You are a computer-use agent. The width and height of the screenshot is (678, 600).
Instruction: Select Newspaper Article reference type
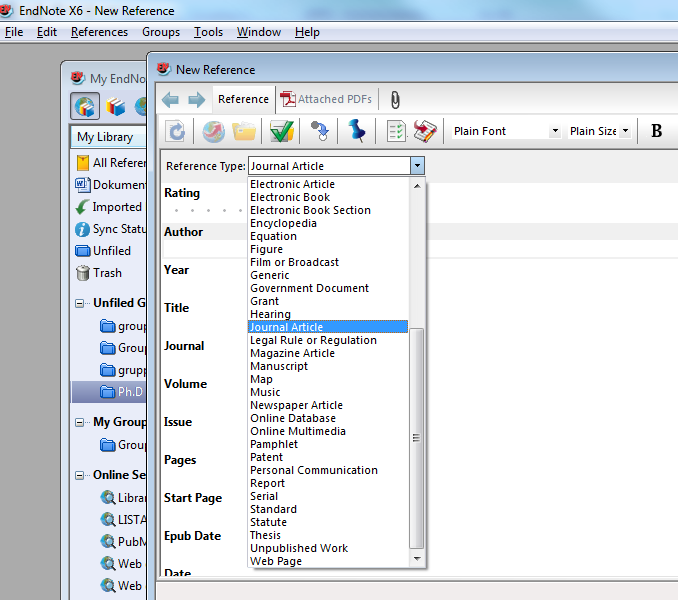click(328, 405)
